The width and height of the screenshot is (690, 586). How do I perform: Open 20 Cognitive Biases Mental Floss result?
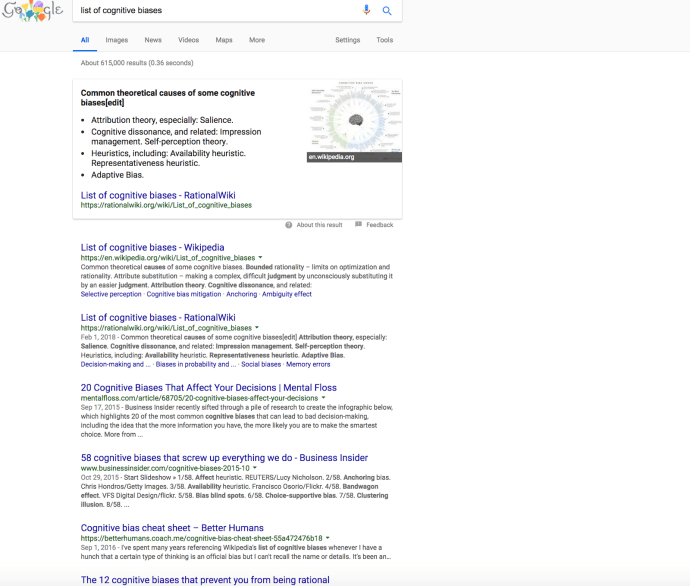click(x=209, y=388)
